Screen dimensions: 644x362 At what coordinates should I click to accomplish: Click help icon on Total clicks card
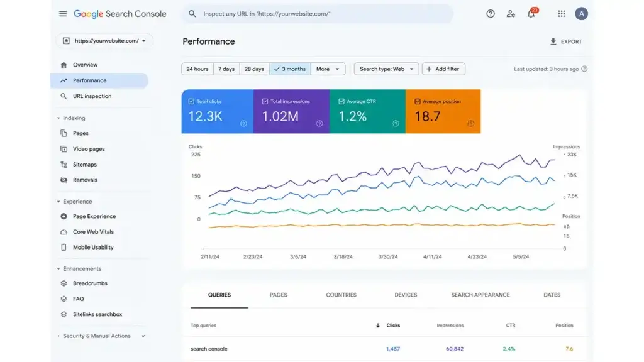pos(243,124)
